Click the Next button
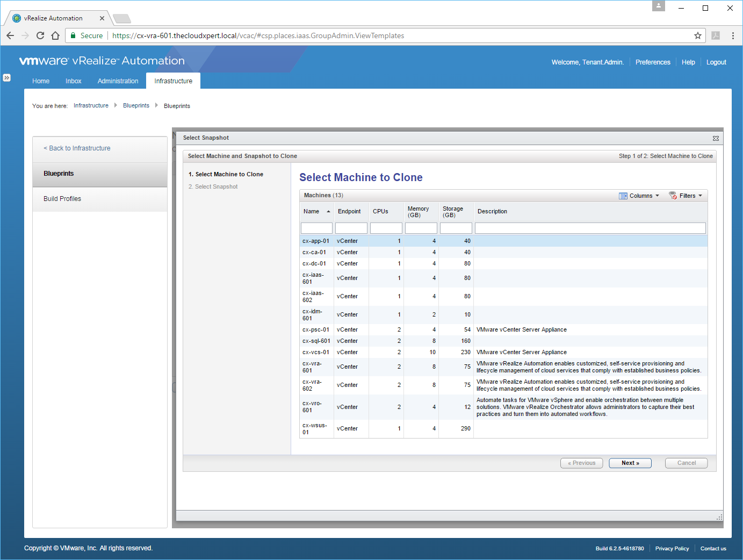 point(630,463)
